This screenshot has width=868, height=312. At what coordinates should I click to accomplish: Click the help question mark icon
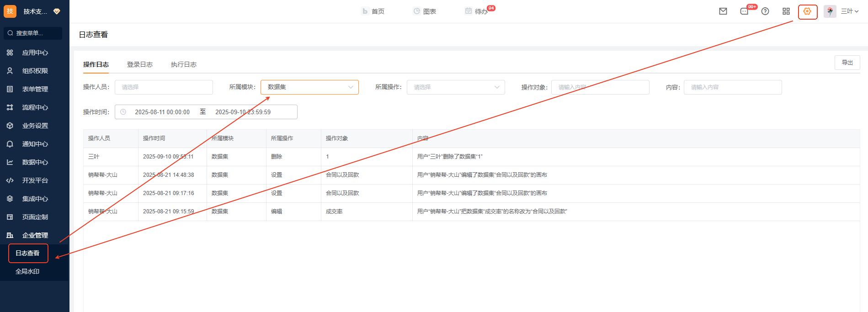click(x=765, y=11)
